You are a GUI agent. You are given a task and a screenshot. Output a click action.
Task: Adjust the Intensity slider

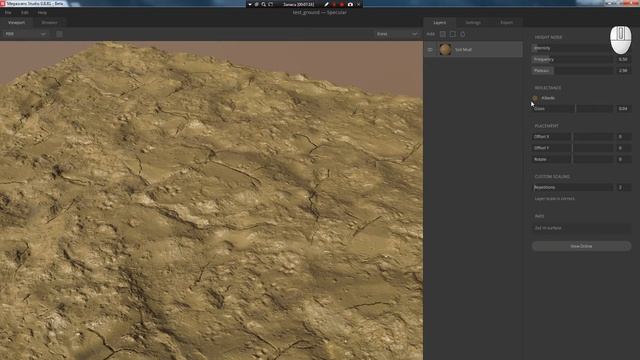click(571, 48)
